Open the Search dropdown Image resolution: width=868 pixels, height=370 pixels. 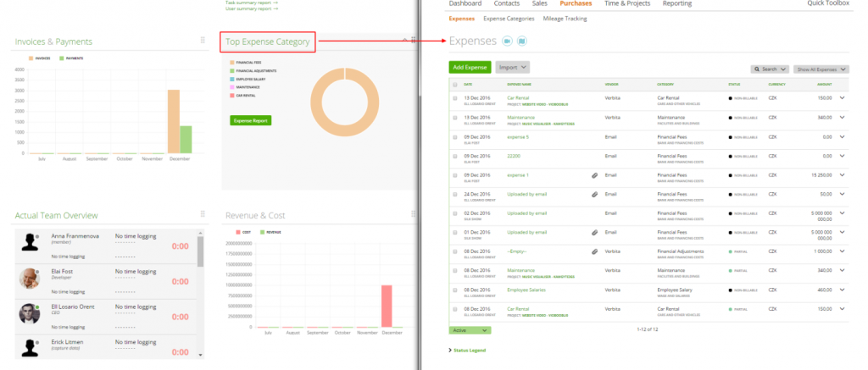770,69
